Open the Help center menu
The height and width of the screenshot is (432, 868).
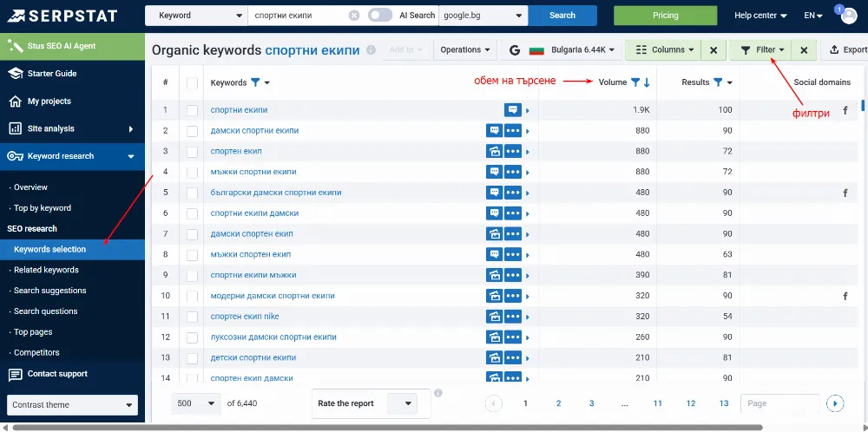point(760,16)
